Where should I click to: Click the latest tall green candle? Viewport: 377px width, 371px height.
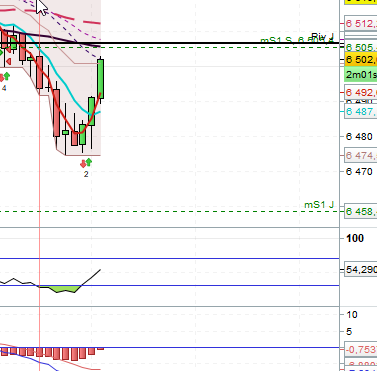101,79
